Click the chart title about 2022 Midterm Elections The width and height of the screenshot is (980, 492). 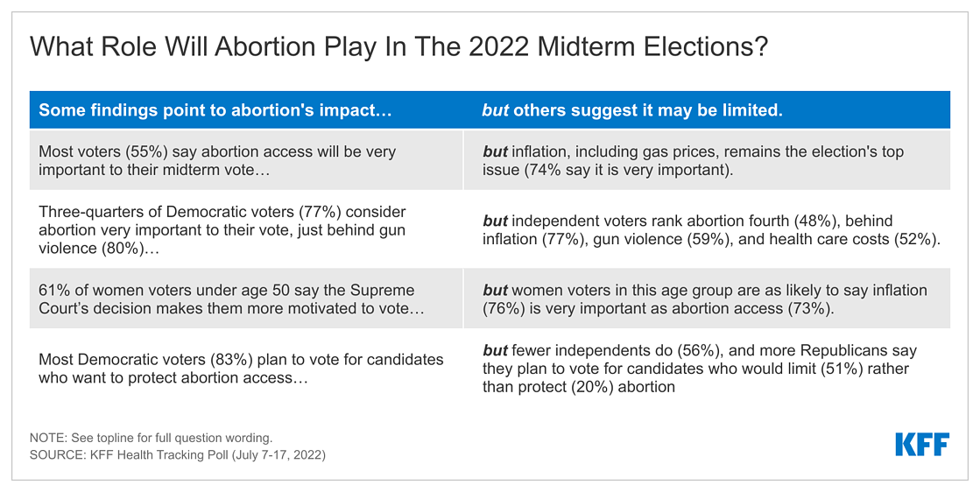398,47
